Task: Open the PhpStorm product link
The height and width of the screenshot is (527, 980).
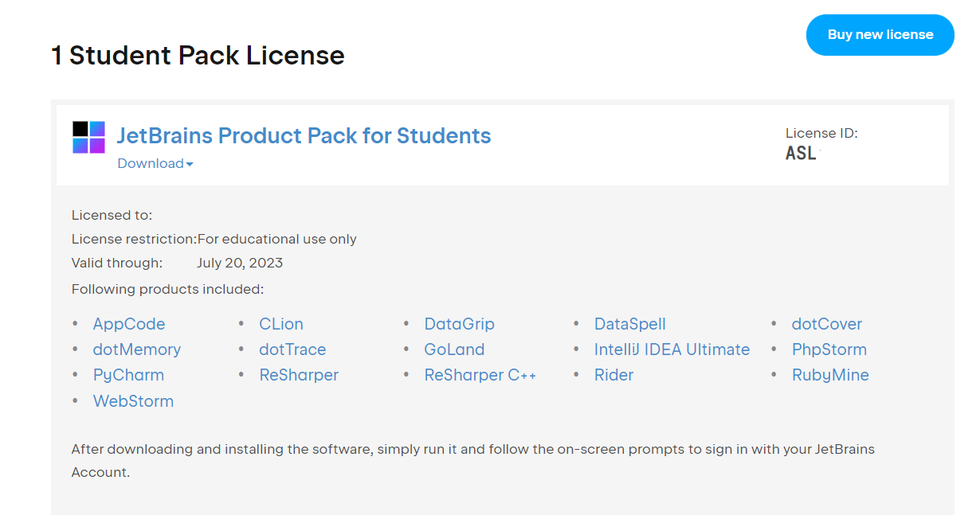Action: click(x=829, y=349)
